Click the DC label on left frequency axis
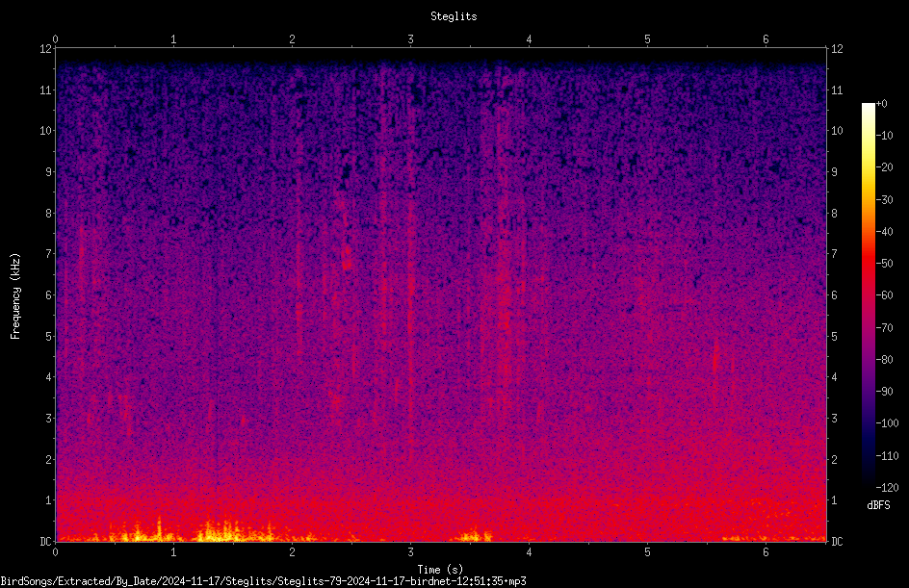Screen dimensions: 909x588 [x=46, y=542]
